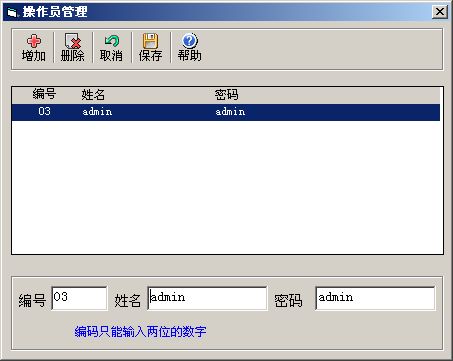The height and width of the screenshot is (361, 453).
Task: Click the 姓名 column header
Action: click(x=93, y=95)
